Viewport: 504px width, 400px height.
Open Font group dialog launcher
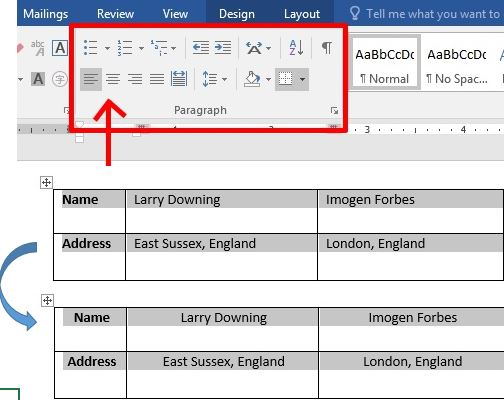coord(66,110)
